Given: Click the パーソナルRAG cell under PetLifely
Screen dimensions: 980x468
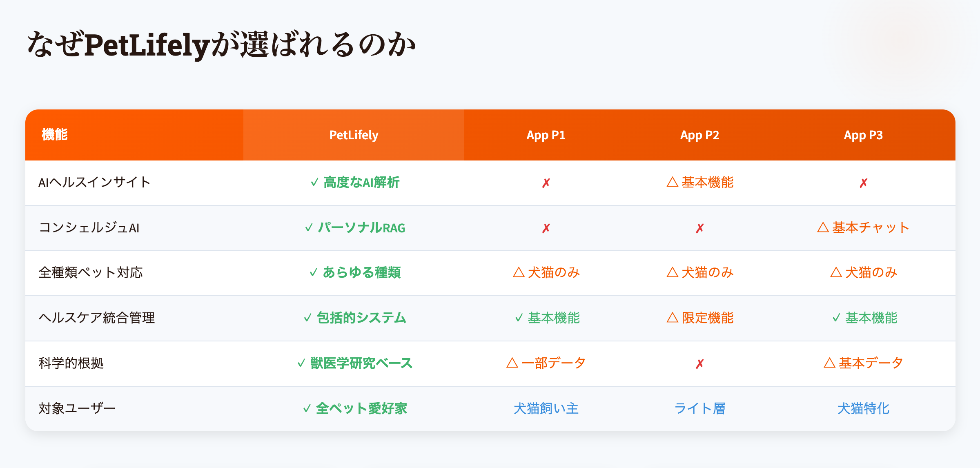Looking at the screenshot, I should pyautogui.click(x=361, y=227).
